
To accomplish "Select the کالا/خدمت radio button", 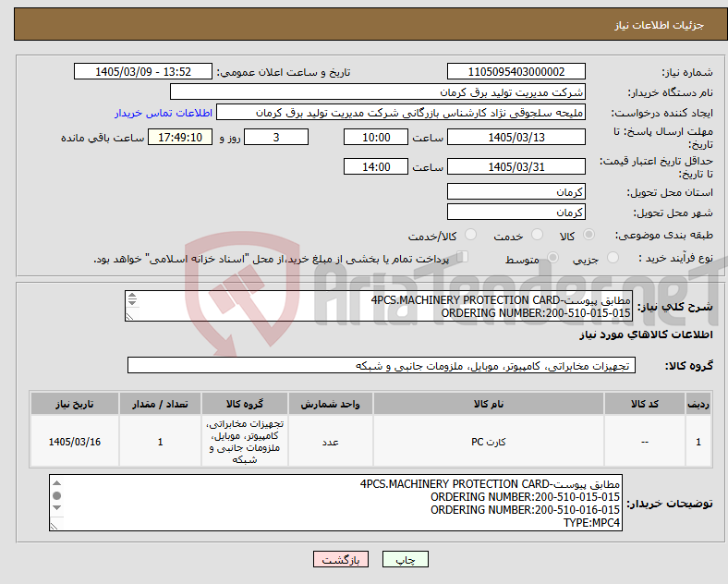I will point(471,235).
